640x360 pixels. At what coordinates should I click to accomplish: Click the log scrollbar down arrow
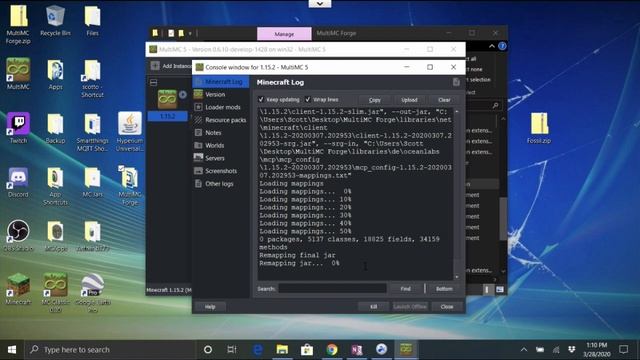[457, 277]
